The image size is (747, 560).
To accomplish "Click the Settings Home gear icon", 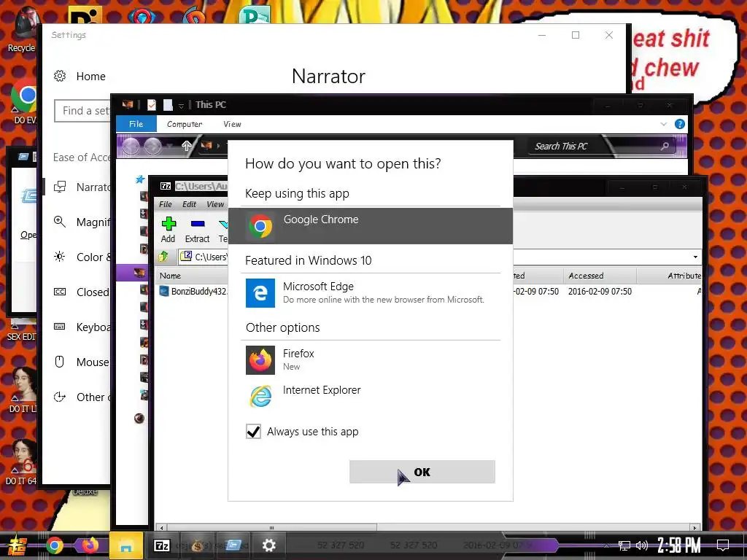I will click(x=60, y=76).
